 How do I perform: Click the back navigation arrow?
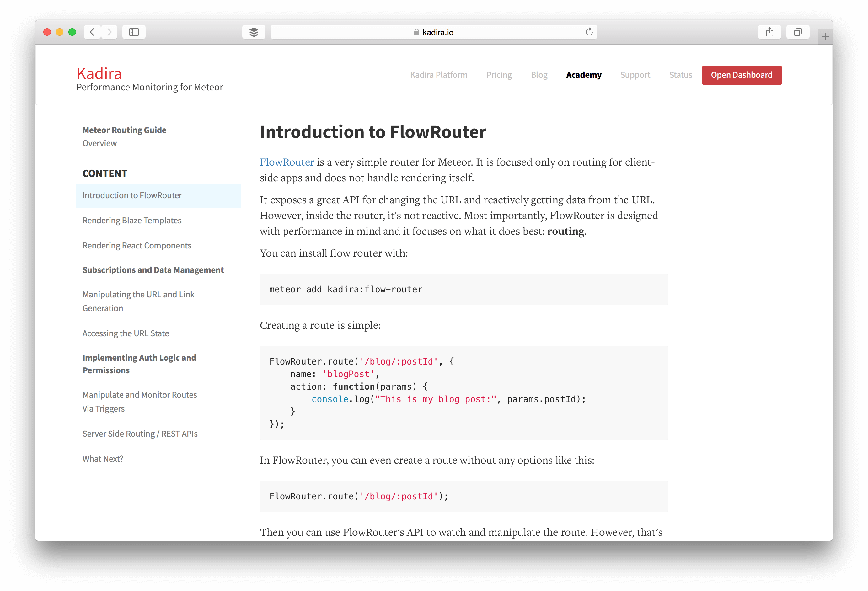click(92, 32)
